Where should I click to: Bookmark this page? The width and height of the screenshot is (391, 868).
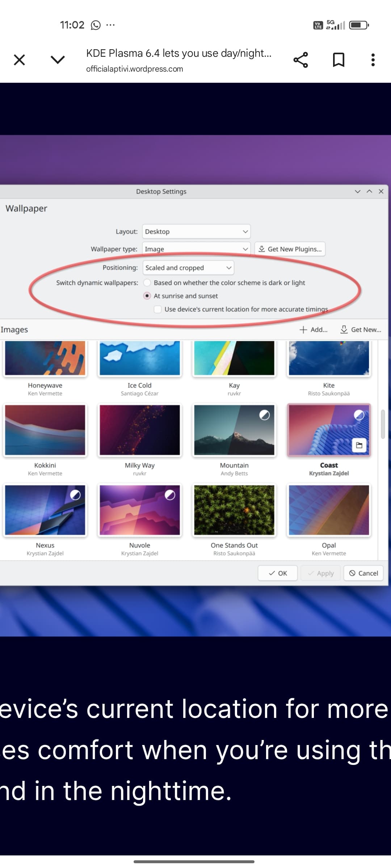pyautogui.click(x=339, y=60)
